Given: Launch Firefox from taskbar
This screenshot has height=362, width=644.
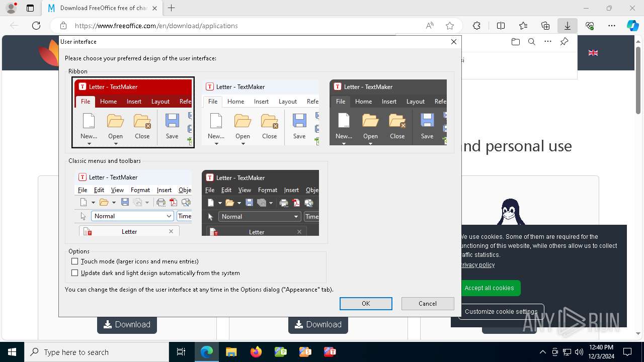Looking at the screenshot, I should click(x=256, y=352).
